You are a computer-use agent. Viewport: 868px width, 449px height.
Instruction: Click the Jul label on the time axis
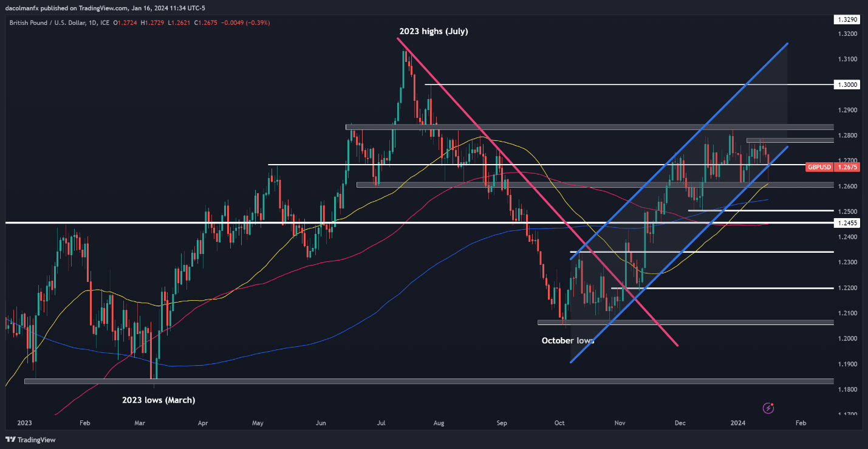pos(382,422)
